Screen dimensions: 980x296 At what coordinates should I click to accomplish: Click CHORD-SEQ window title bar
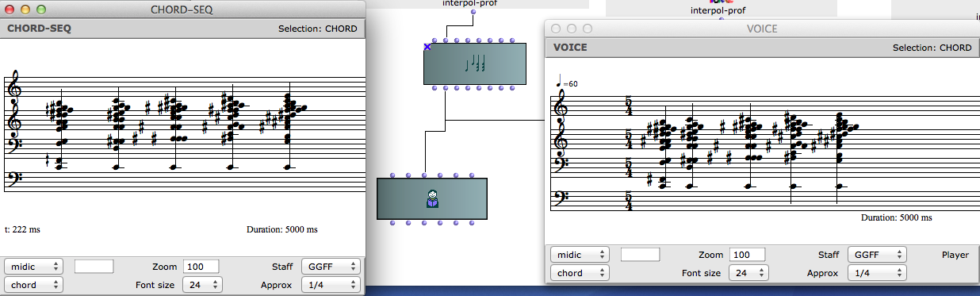tap(182, 10)
